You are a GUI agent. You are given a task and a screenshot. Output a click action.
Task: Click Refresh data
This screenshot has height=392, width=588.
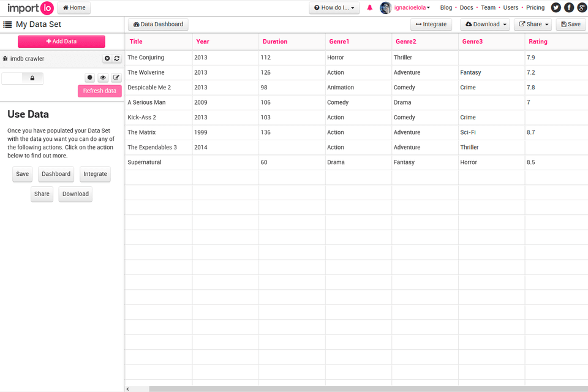click(100, 91)
